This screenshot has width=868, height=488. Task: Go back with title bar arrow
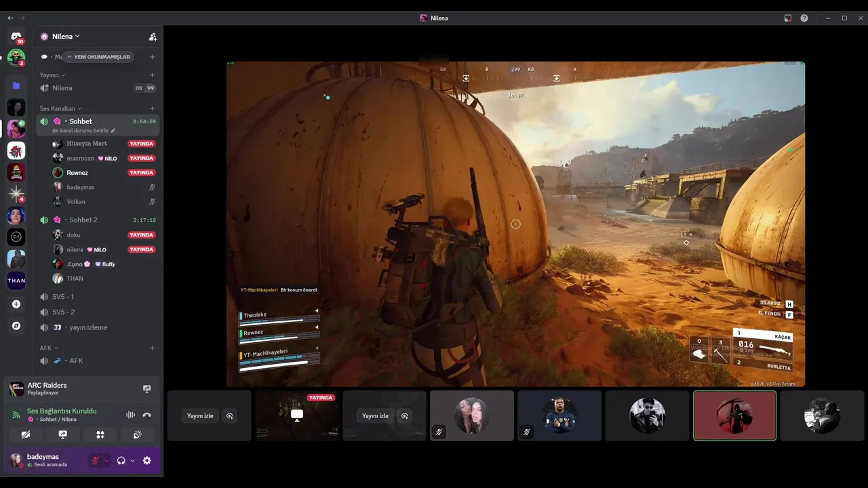10,18
